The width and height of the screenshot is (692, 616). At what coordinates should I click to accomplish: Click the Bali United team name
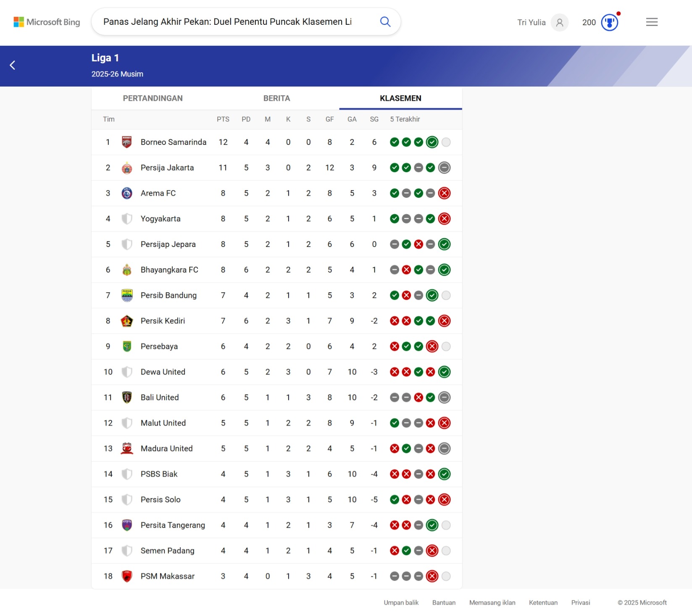[160, 398]
